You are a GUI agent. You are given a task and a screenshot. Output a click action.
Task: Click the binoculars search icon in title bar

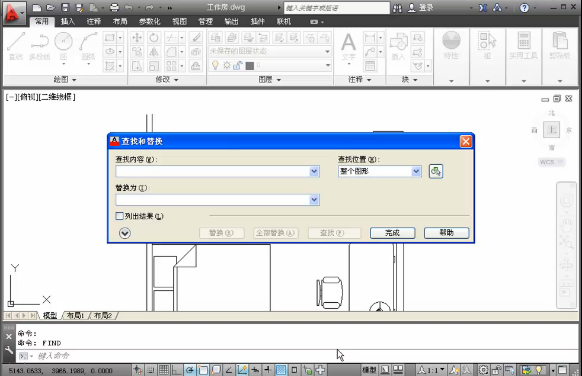point(398,8)
